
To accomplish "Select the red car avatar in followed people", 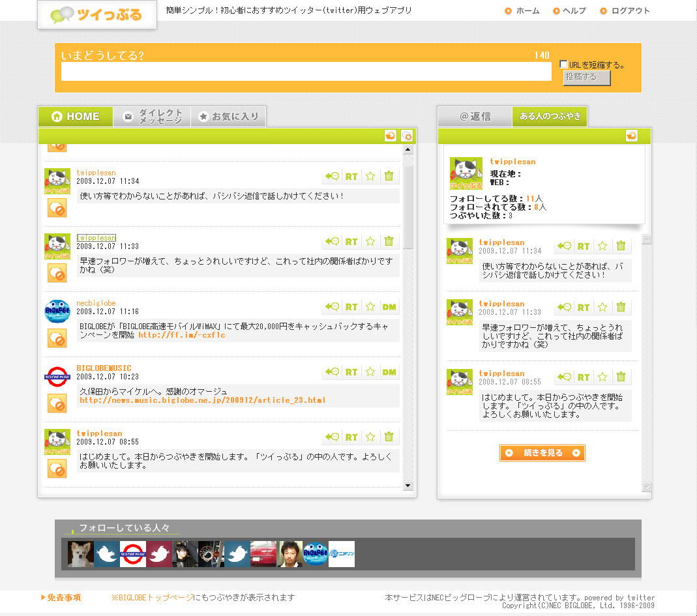I will click(x=263, y=554).
